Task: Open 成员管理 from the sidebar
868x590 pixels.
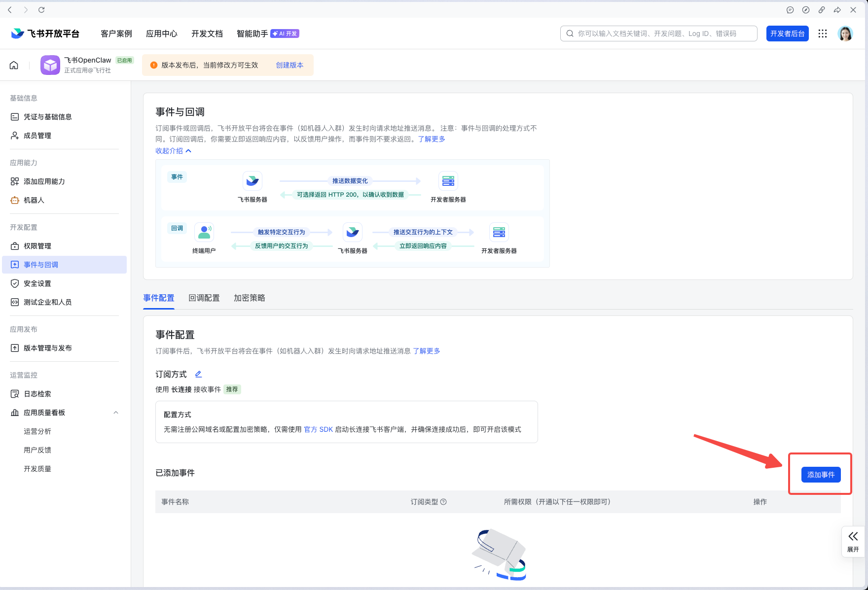Action: (x=38, y=135)
